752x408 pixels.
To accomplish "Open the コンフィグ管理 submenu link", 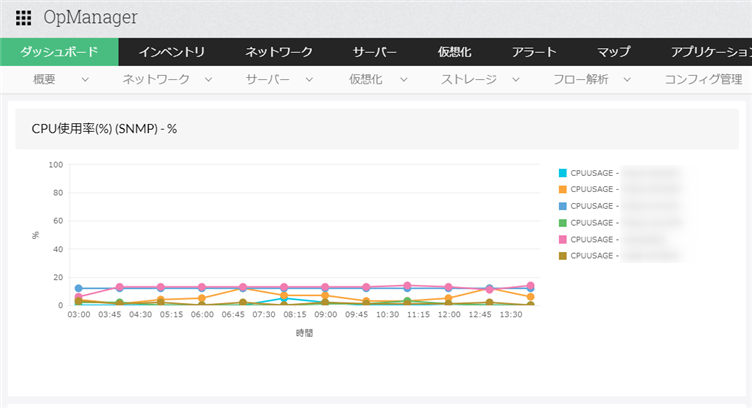I will point(703,80).
